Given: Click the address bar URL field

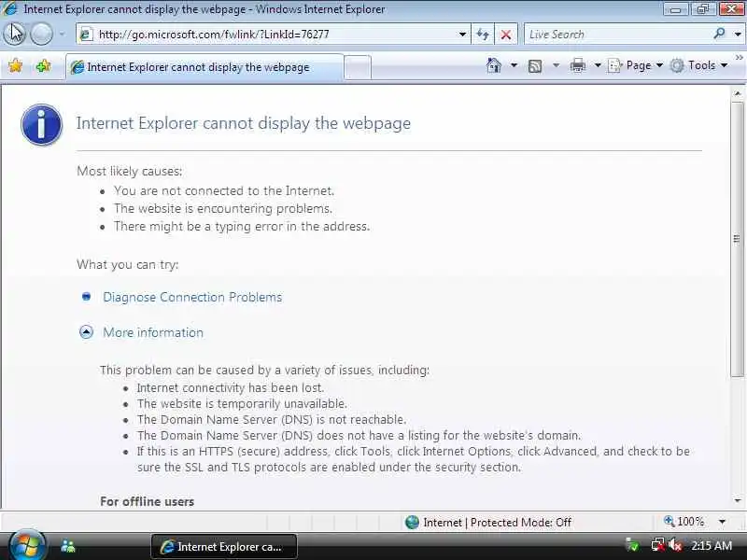Looking at the screenshot, I should (275, 35).
